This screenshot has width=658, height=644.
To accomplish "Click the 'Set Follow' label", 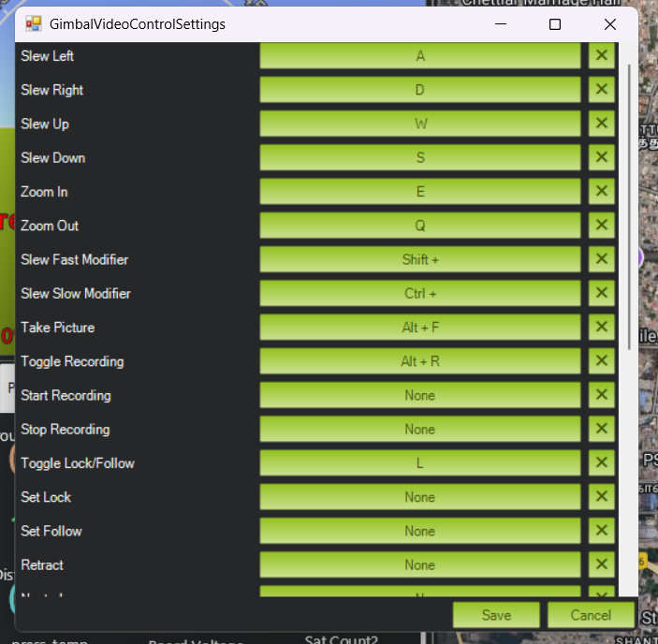I will click(51, 531).
